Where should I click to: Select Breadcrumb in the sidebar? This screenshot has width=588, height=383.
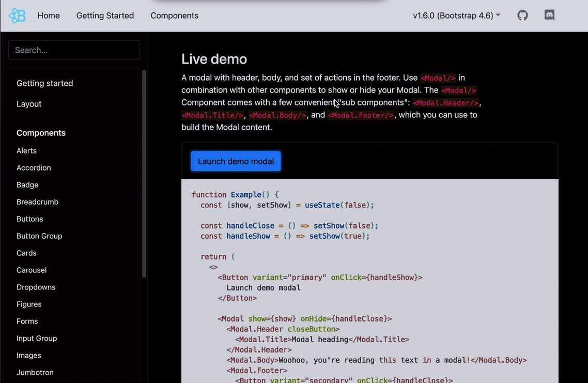pos(37,202)
